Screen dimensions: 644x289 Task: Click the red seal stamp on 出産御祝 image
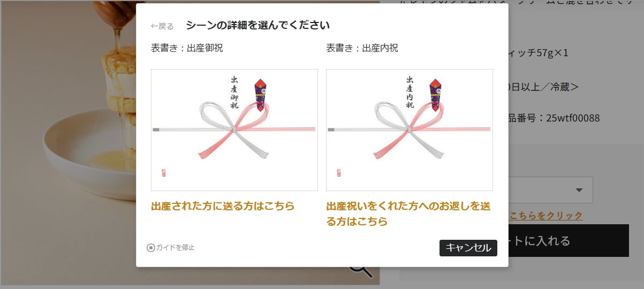coord(164,173)
